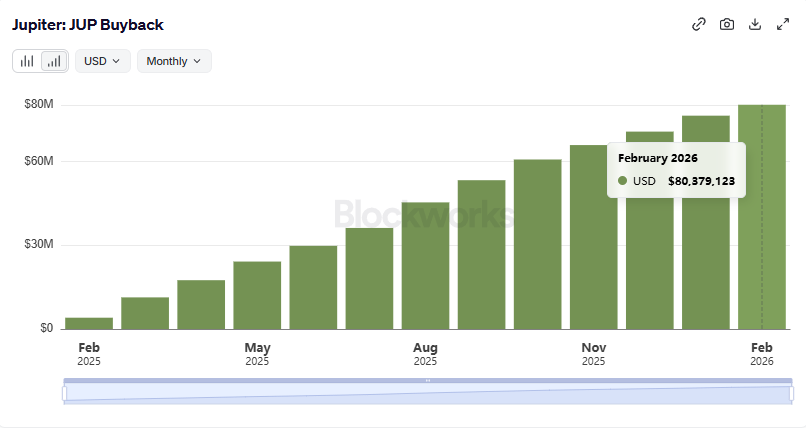Click the right range slider handle
The width and height of the screenshot is (806, 428).
click(791, 394)
